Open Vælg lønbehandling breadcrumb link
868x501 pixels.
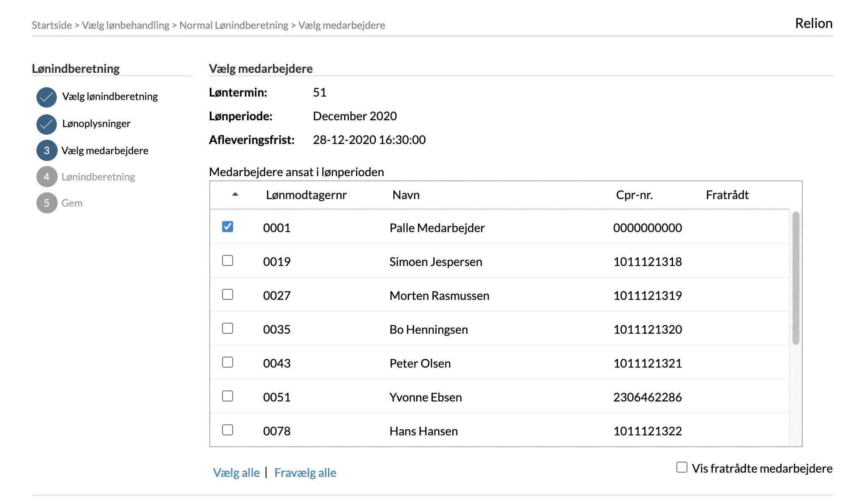click(125, 25)
